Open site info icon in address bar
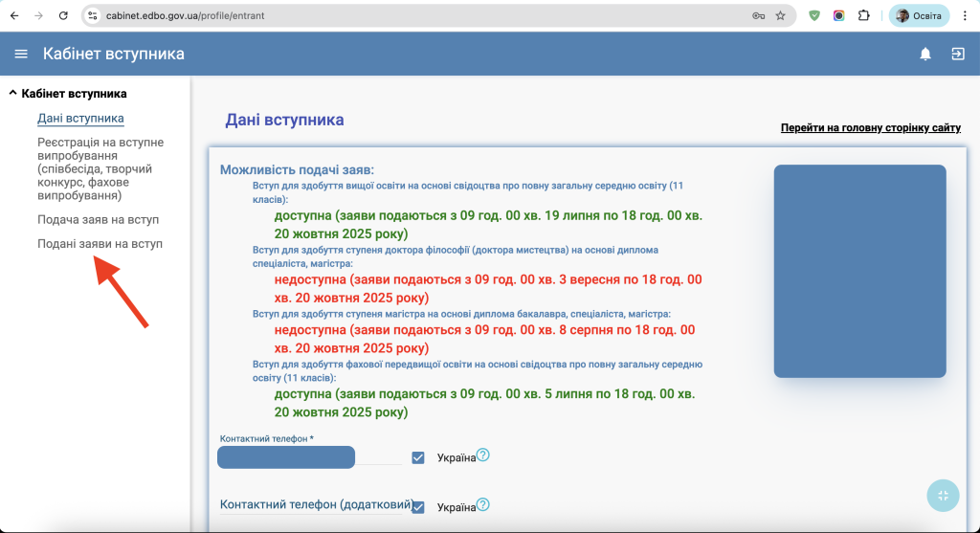 point(93,15)
